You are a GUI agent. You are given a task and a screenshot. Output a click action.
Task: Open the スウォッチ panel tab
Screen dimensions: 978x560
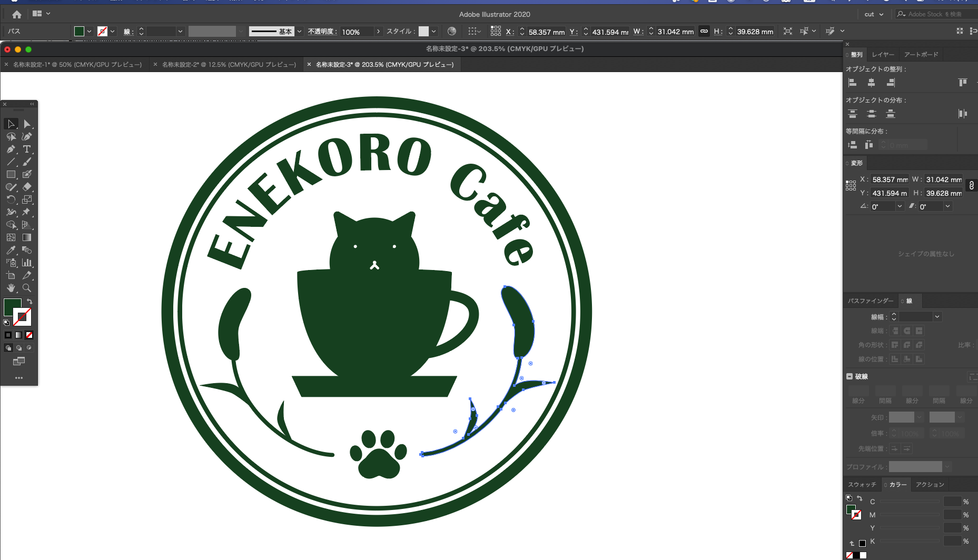862,485
